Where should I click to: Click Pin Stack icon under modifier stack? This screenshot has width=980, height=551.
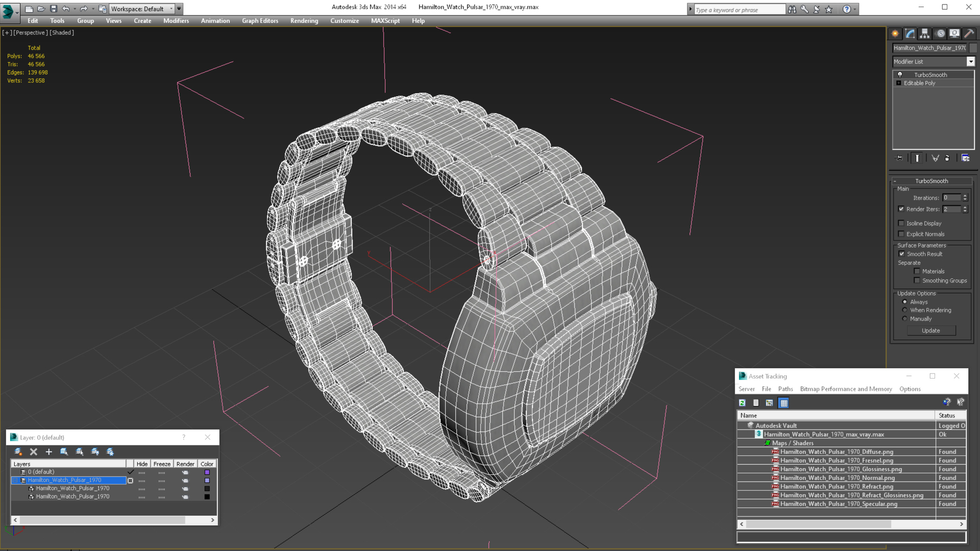pyautogui.click(x=899, y=158)
